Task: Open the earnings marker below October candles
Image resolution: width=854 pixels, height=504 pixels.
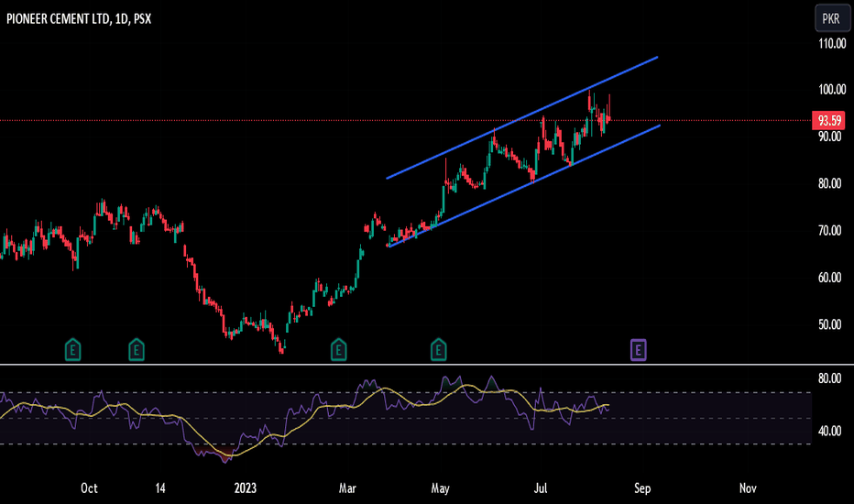Action: (73, 350)
